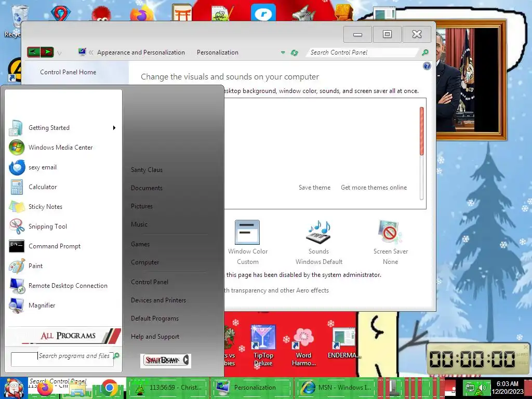The height and width of the screenshot is (399, 532).
Task: Open shark desktop icon
Action: click(304, 13)
